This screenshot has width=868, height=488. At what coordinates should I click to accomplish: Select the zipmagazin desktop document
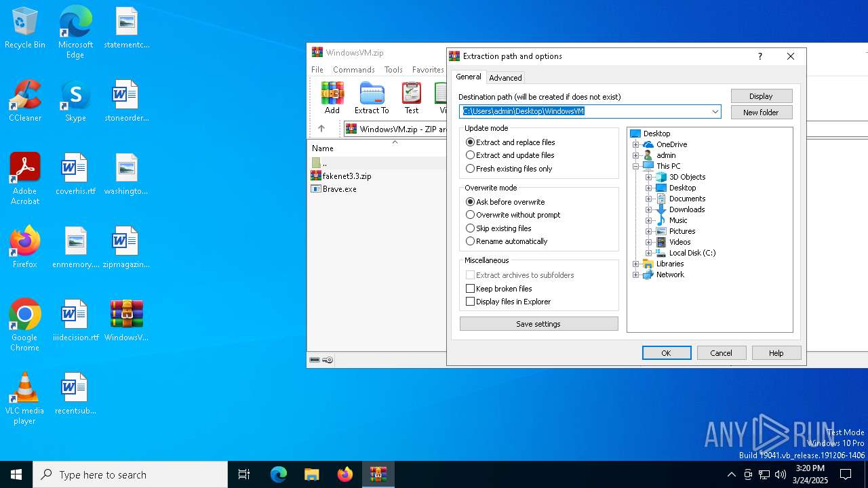pyautogui.click(x=127, y=247)
